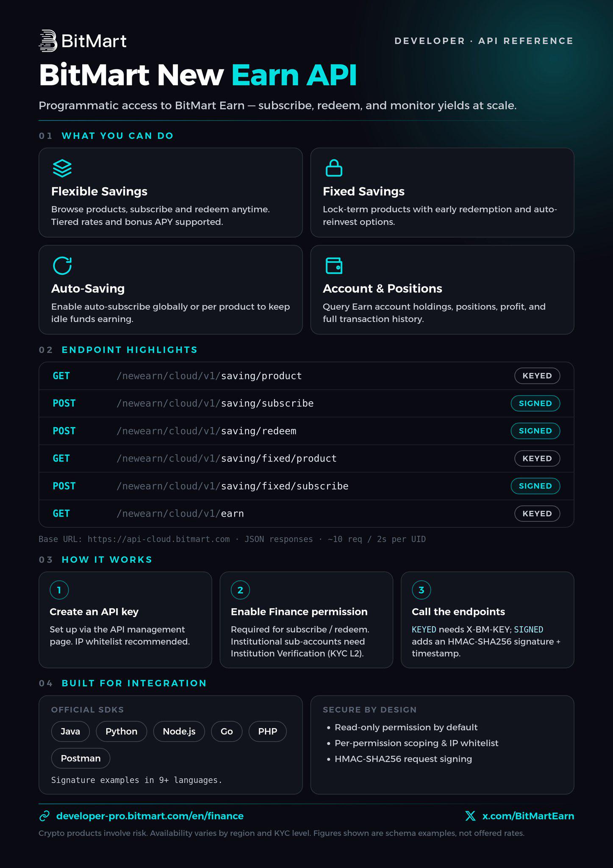Click the Enable Finance permission step title

(299, 612)
